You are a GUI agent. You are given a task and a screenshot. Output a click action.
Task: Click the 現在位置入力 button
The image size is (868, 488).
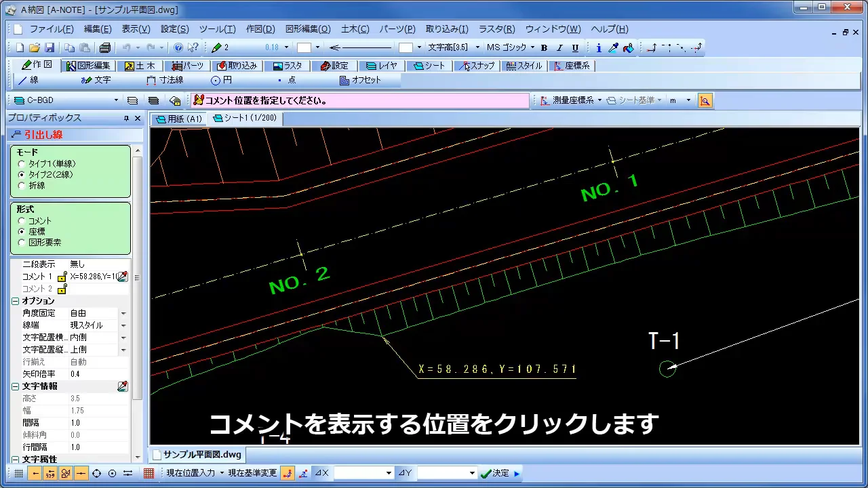point(191,473)
